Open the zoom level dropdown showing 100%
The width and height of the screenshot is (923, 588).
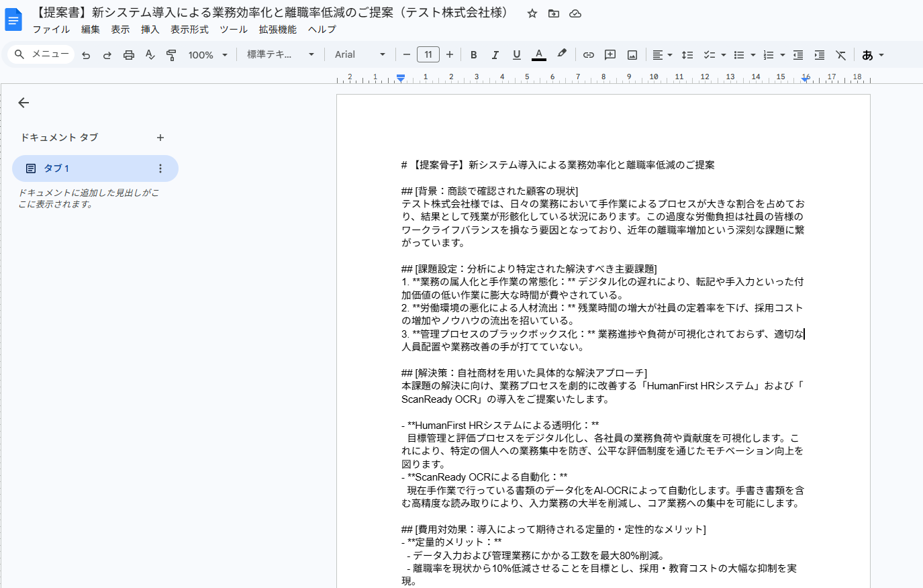coord(208,55)
